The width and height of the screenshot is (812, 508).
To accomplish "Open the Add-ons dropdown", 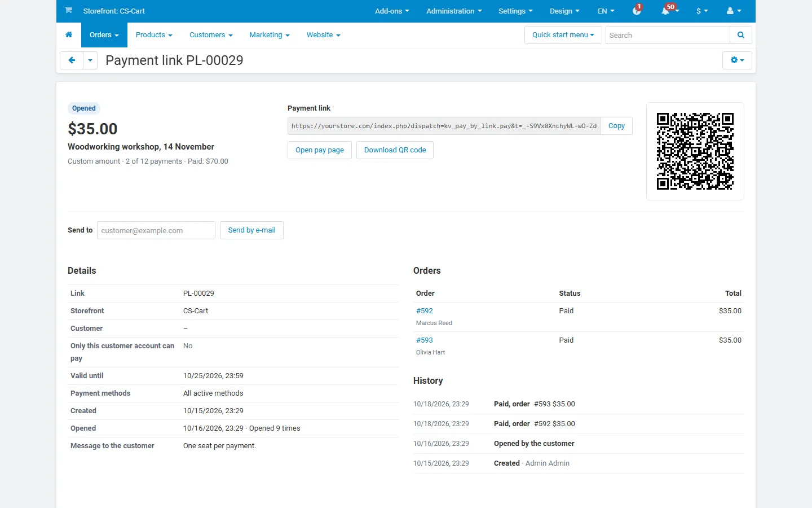I will pos(392,11).
